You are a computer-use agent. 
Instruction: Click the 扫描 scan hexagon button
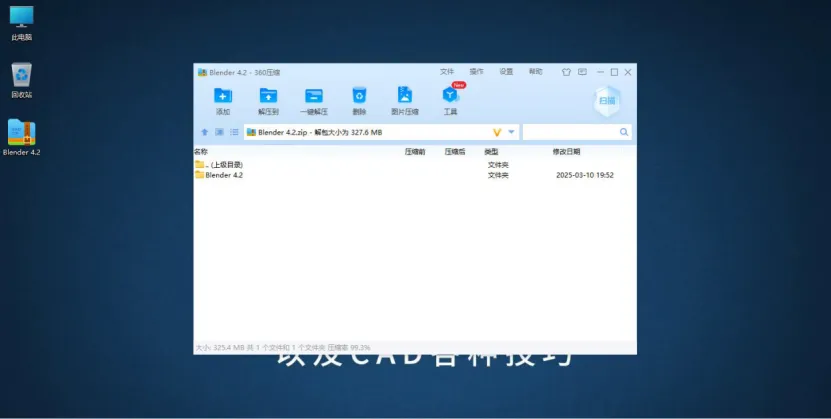[607, 101]
